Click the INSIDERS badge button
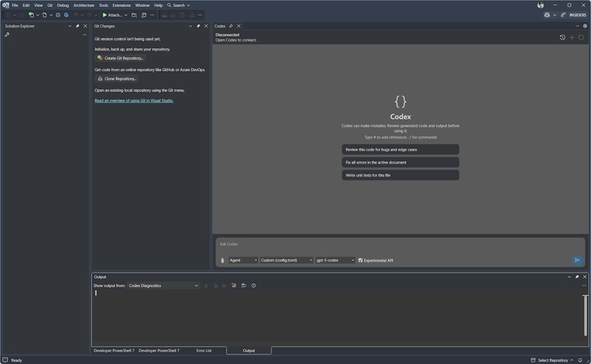Image resolution: width=591 pixels, height=364 pixels. click(x=577, y=15)
